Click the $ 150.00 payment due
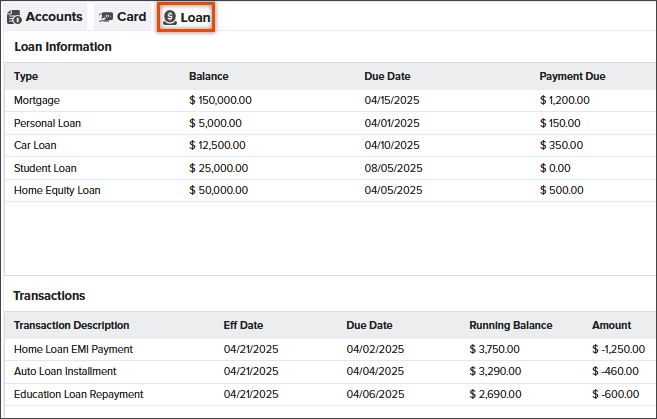The height and width of the screenshot is (419, 657). point(560,123)
